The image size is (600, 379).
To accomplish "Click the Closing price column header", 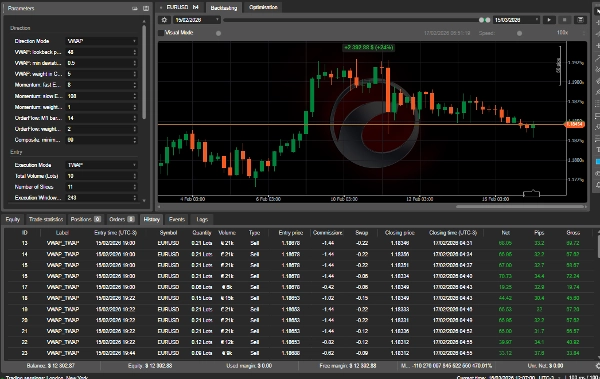I will [x=399, y=233].
